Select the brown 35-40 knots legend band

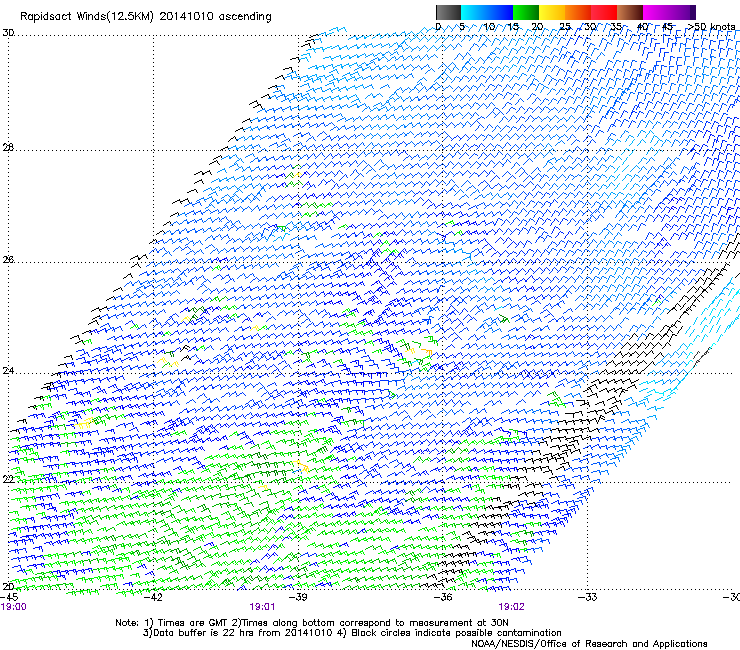click(x=630, y=12)
